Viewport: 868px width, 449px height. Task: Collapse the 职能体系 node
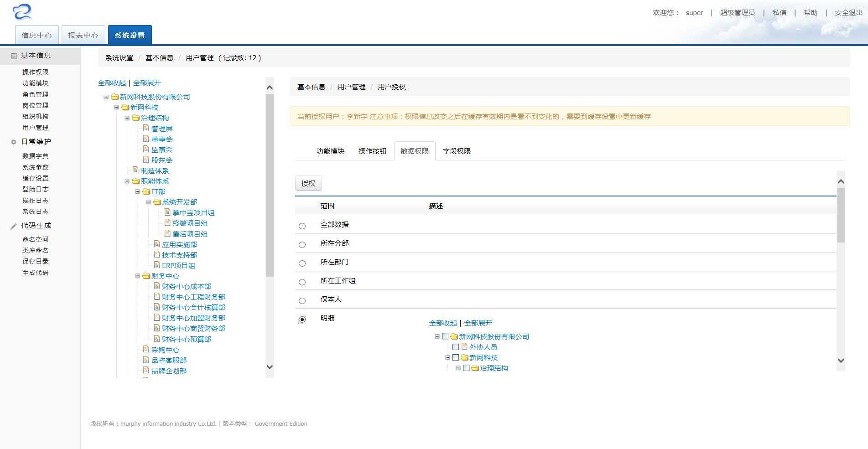pos(127,181)
